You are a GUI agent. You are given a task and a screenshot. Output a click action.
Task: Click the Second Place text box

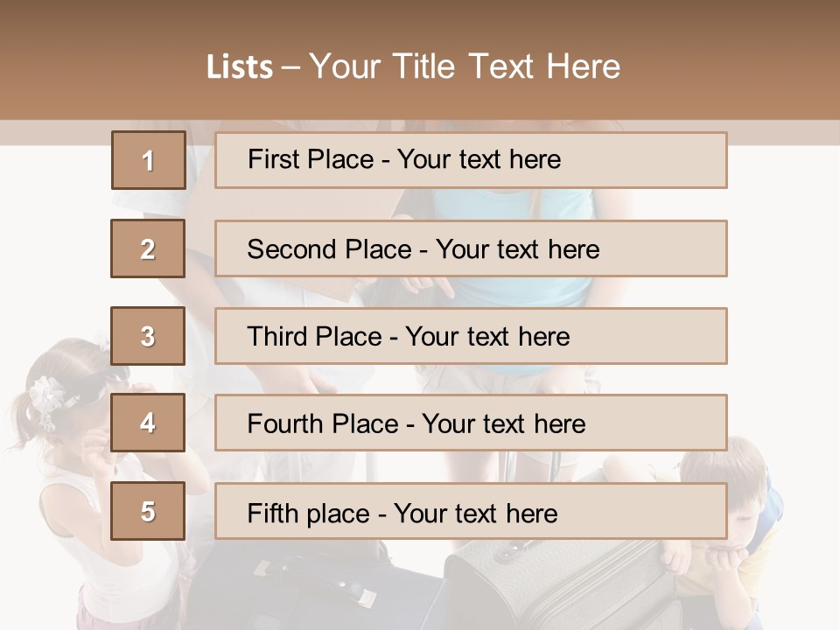point(471,248)
